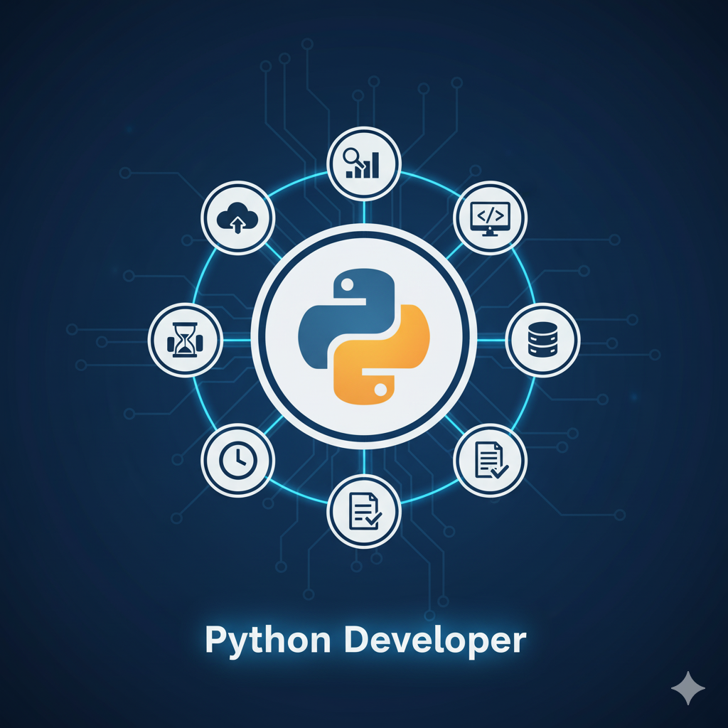This screenshot has height=728, width=728.
Task: Click the "</>" brackets on the monitor
Action: point(490,213)
